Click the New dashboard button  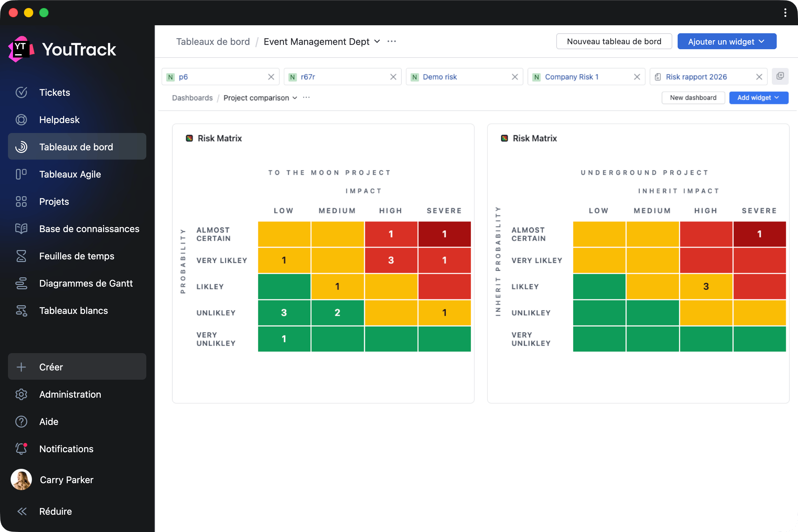pyautogui.click(x=693, y=98)
